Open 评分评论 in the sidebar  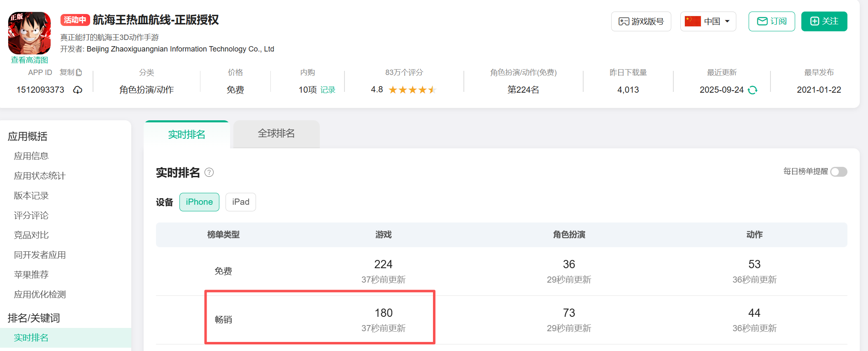pyautogui.click(x=31, y=215)
